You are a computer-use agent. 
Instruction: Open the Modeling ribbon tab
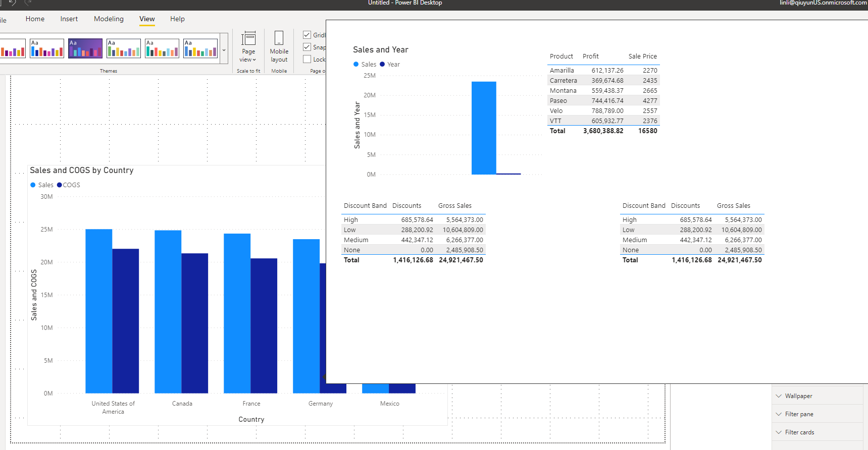(x=109, y=19)
